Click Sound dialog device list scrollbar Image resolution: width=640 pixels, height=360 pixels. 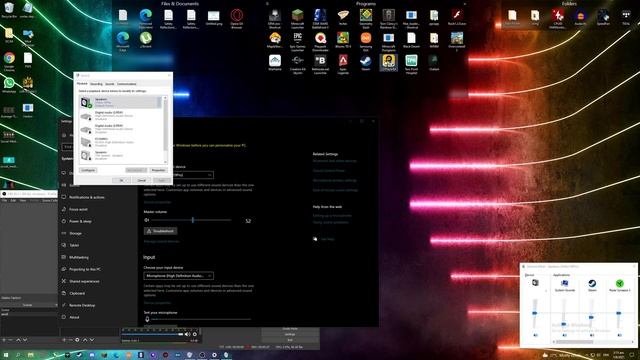pos(165,129)
